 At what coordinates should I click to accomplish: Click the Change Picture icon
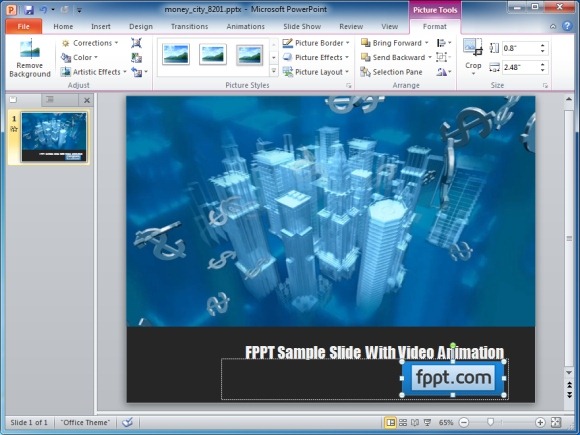coord(136,58)
